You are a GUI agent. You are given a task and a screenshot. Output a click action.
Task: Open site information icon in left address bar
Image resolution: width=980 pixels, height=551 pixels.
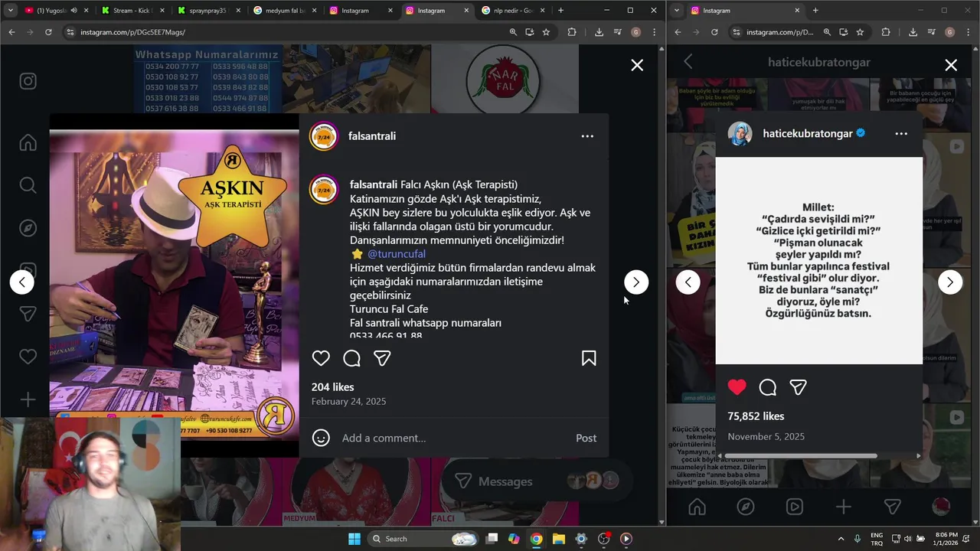pos(70,32)
